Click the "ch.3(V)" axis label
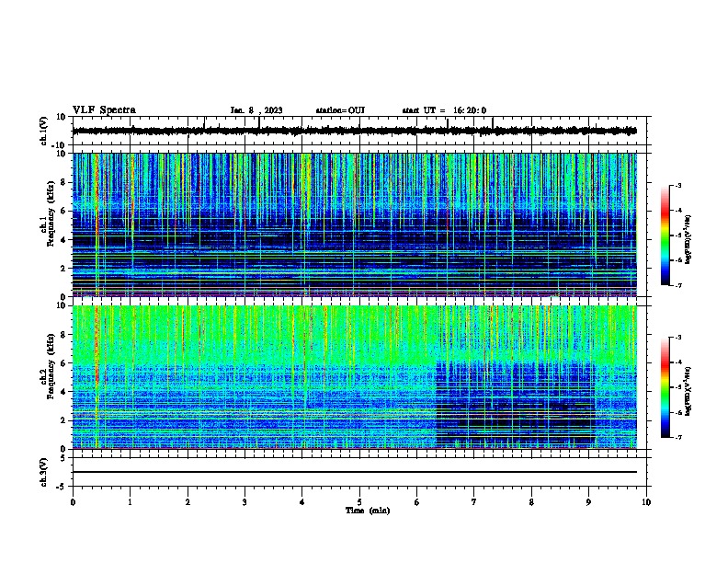Viewport: 728px width, 563px height. coord(43,472)
